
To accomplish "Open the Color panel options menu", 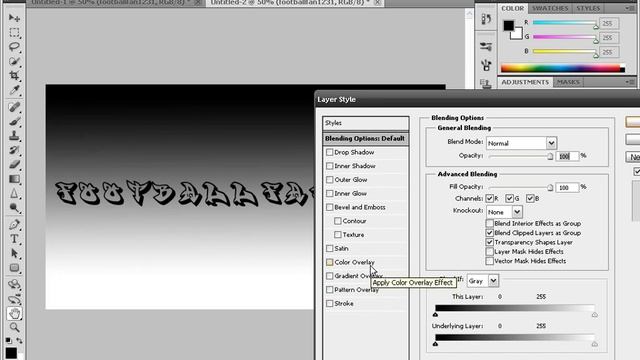I will 629,8.
